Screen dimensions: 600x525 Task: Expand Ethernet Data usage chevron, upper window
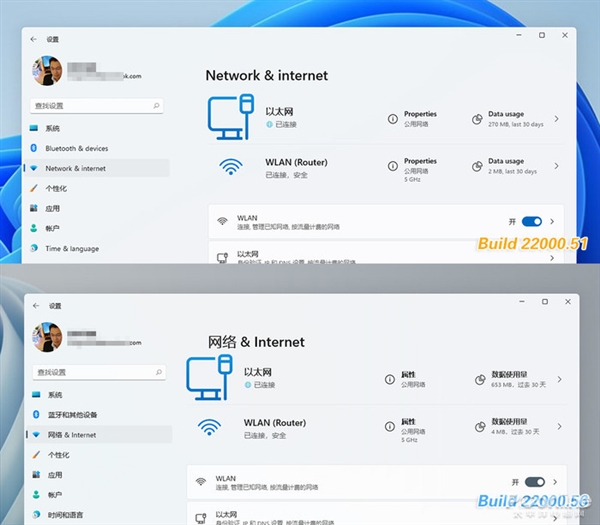(x=556, y=119)
